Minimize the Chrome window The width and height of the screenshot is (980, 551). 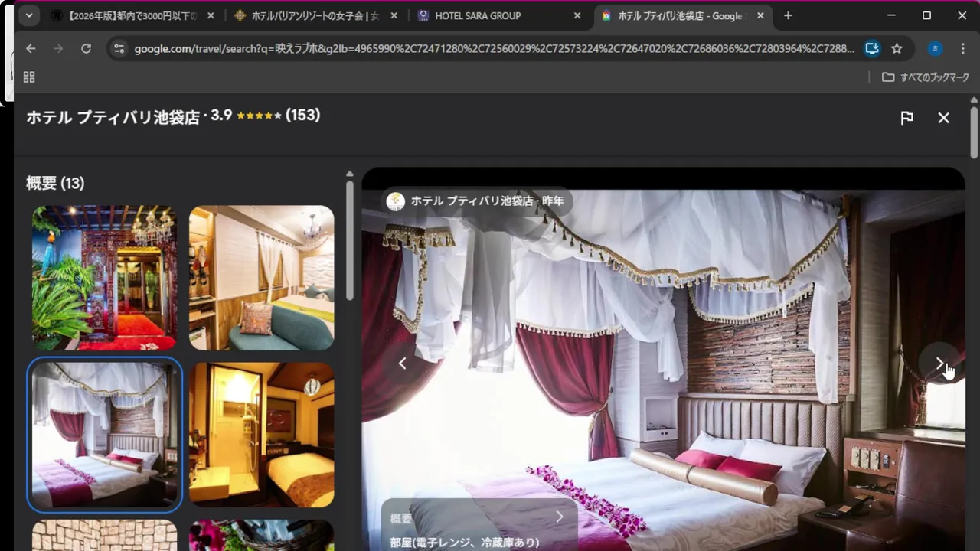pos(891,15)
